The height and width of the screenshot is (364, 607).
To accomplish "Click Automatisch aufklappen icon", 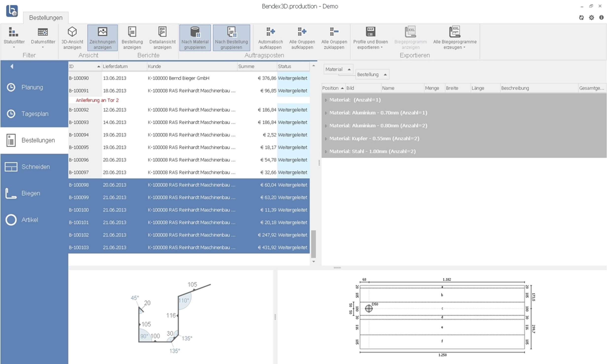I will pos(270,32).
